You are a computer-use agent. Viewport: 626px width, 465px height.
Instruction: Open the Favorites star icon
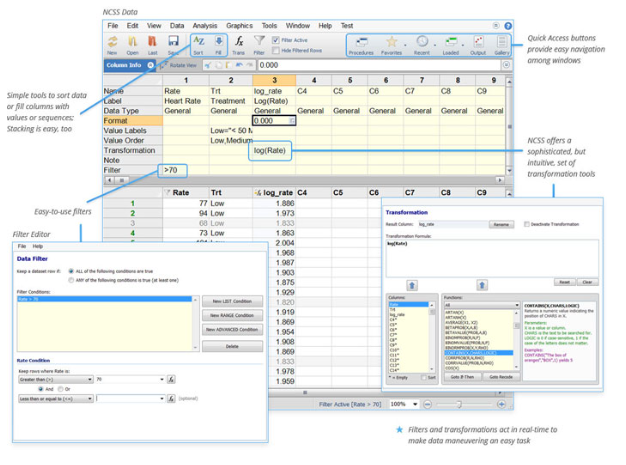click(x=393, y=43)
